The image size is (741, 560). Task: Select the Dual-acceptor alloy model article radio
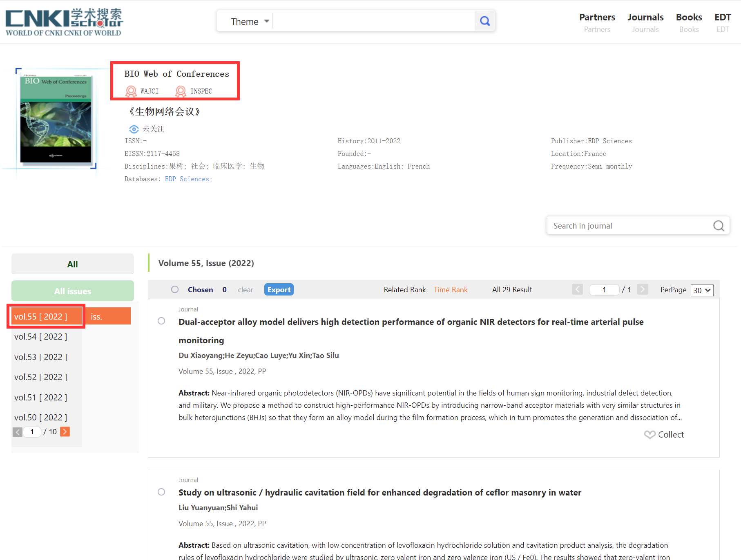click(161, 321)
